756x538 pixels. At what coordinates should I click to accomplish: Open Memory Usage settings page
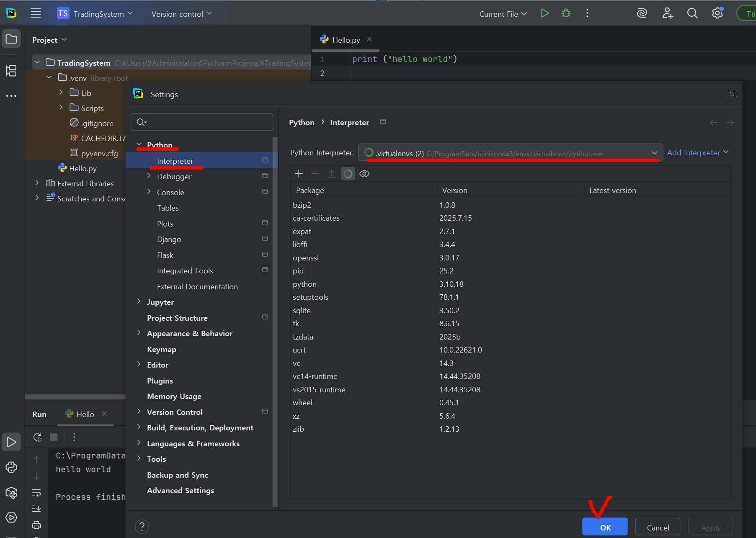(174, 396)
